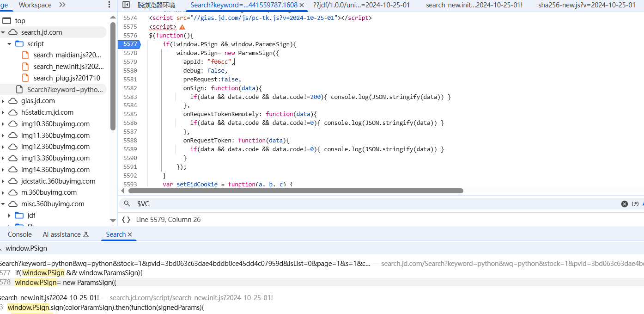The image size is (644, 314).
Task: Set breakpoint on line number 5586
Action: 130,123
